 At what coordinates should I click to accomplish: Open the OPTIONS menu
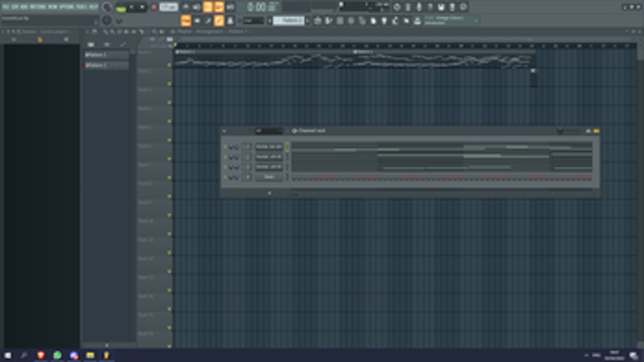tap(67, 7)
